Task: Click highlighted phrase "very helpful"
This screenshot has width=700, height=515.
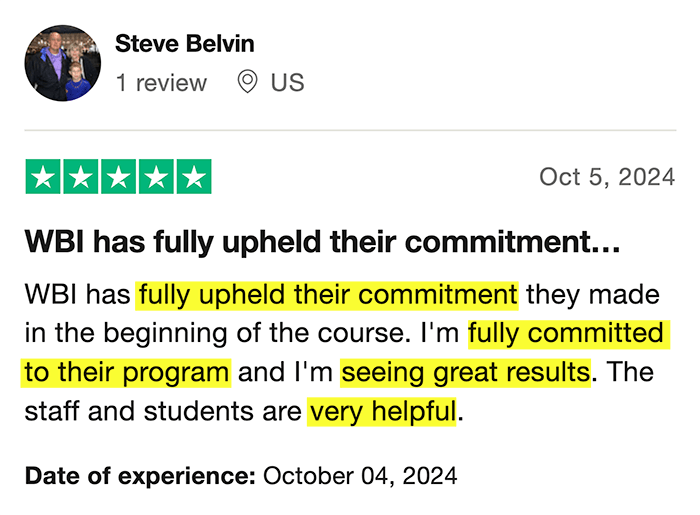Action: click(x=382, y=411)
